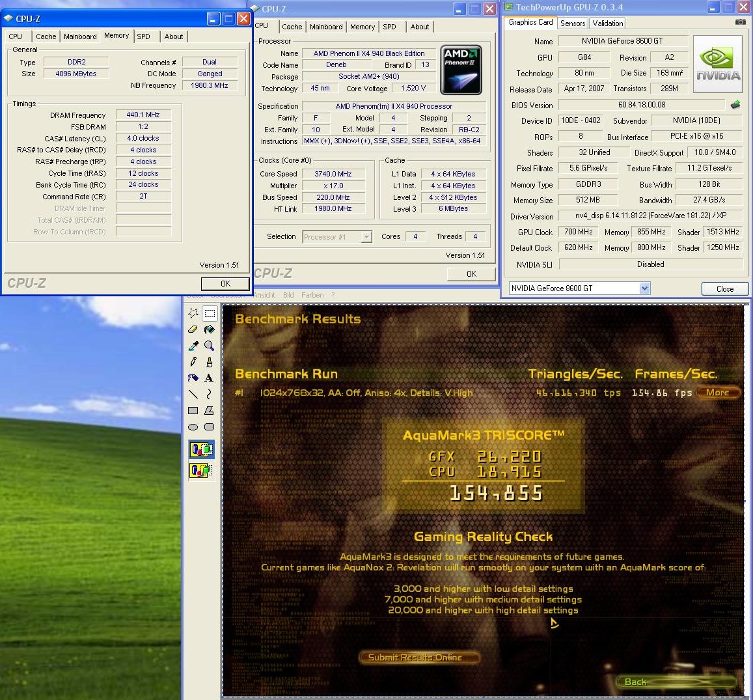
Task: Open the Farben menu in Paint
Action: (312, 295)
